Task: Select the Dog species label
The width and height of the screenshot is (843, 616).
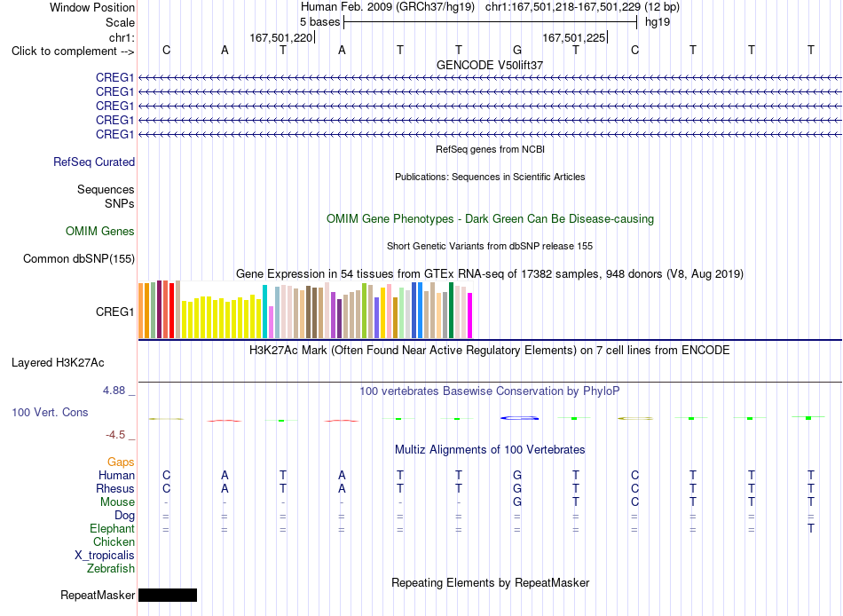Action: tap(125, 516)
